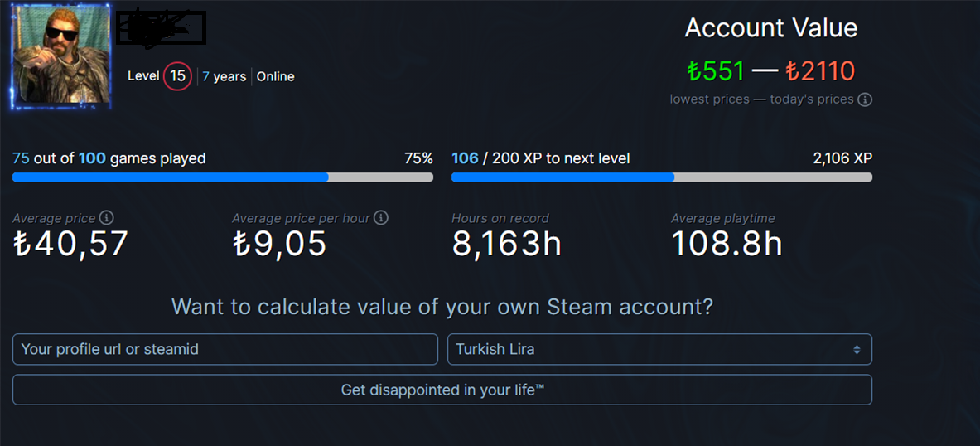Click the games played progress bar
Screen dimensions: 980x446
[223, 177]
